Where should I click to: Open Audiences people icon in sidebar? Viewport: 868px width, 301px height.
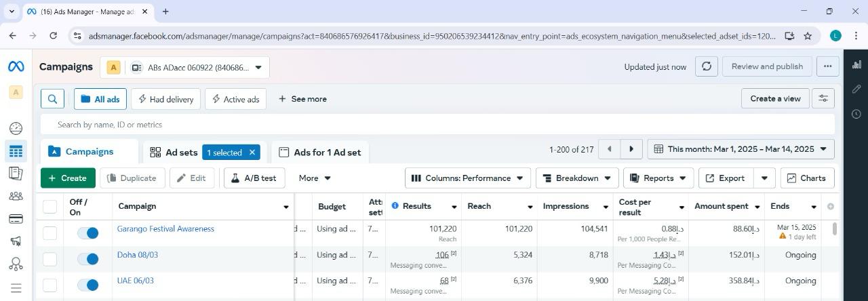[16, 197]
